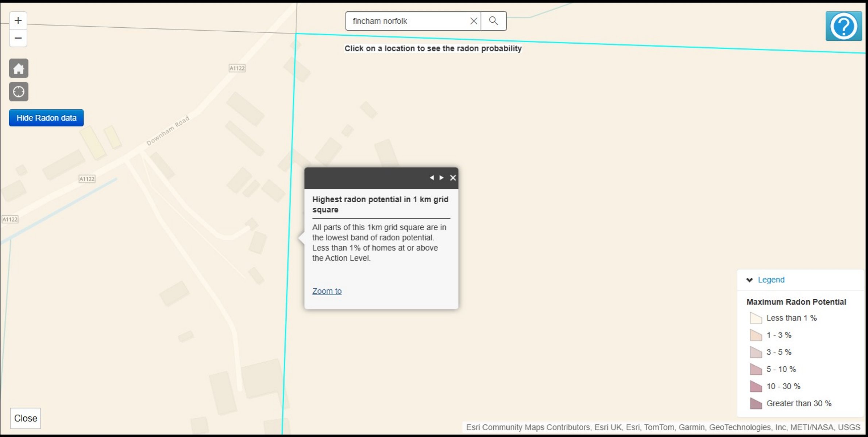868x437 pixels.
Task: Close the radon potential popup
Action: (x=453, y=178)
